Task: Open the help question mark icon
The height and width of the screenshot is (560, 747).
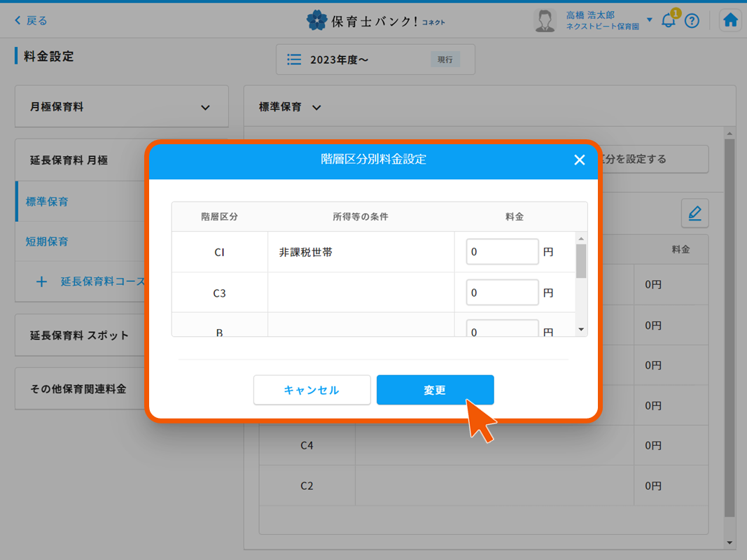Action: (x=692, y=21)
